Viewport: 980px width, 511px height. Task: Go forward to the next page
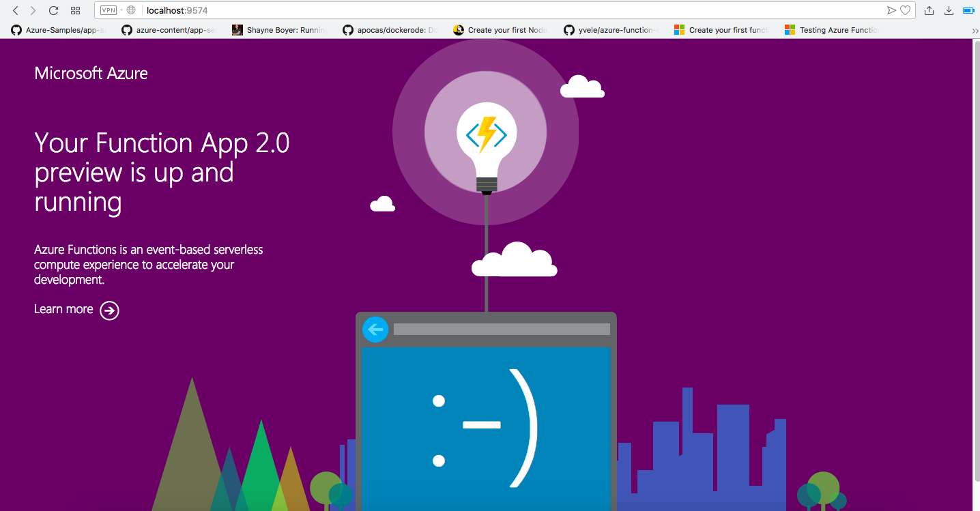[x=33, y=10]
